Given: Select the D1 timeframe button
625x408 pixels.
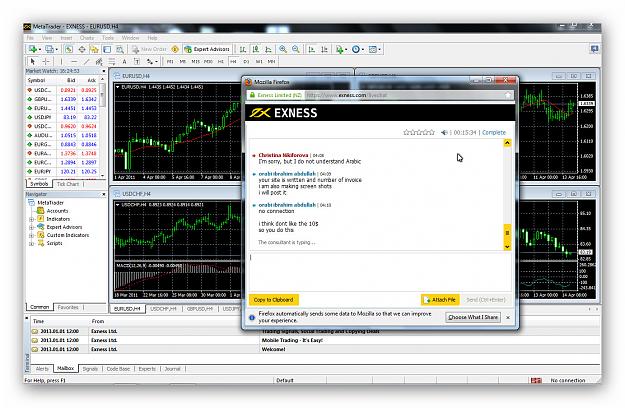Looking at the screenshot, I should [246, 61].
